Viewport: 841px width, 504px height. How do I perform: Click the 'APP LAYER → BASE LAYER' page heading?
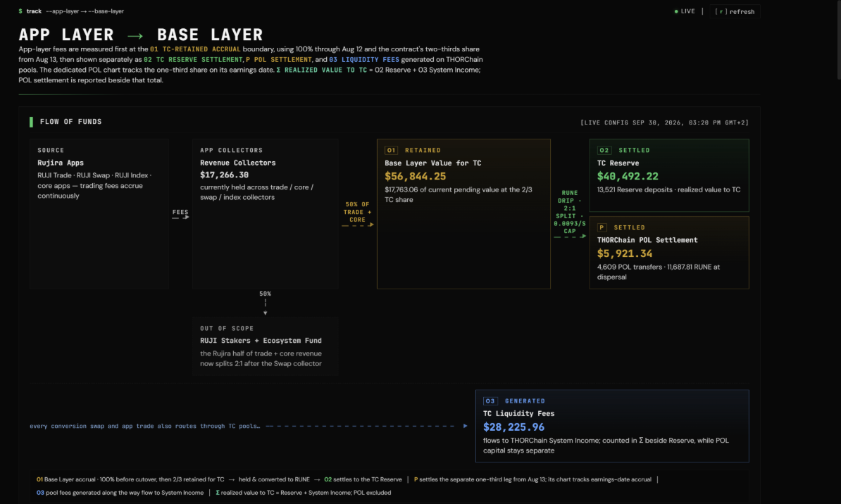141,35
